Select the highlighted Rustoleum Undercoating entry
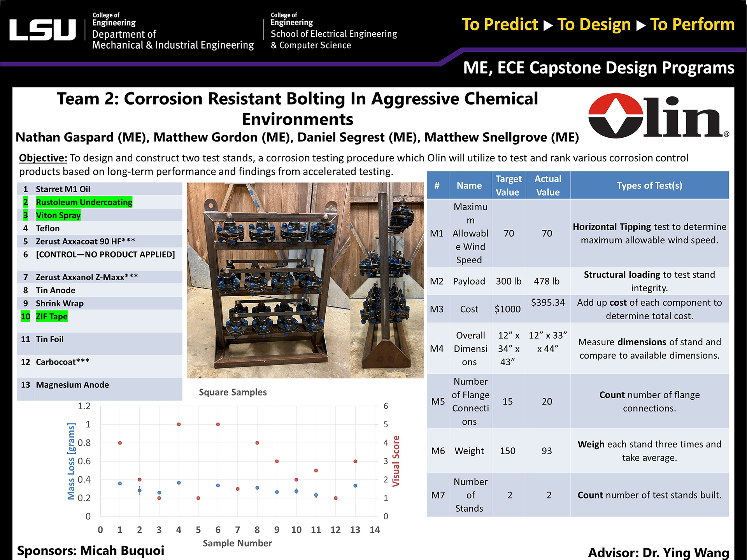The height and width of the screenshot is (560, 747). point(84,202)
